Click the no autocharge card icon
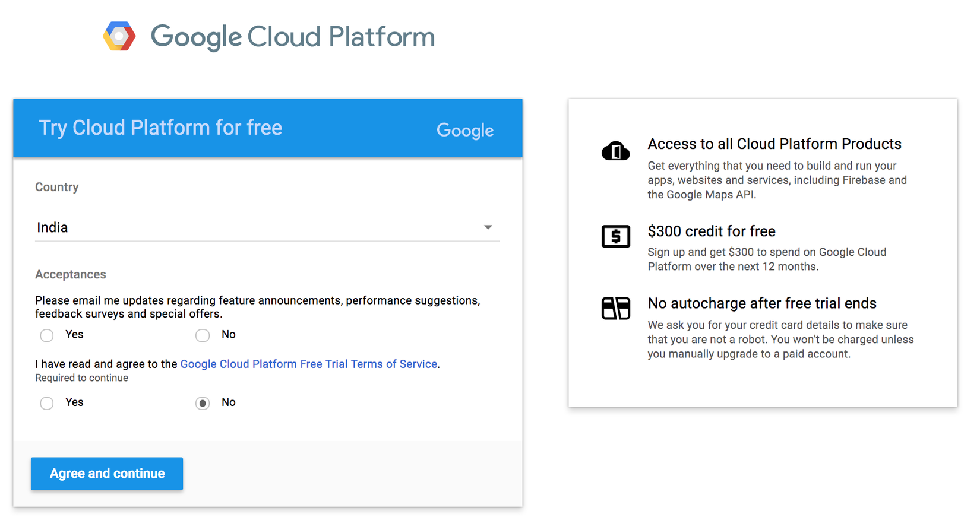Image resolution: width=980 pixels, height=517 pixels. click(615, 309)
